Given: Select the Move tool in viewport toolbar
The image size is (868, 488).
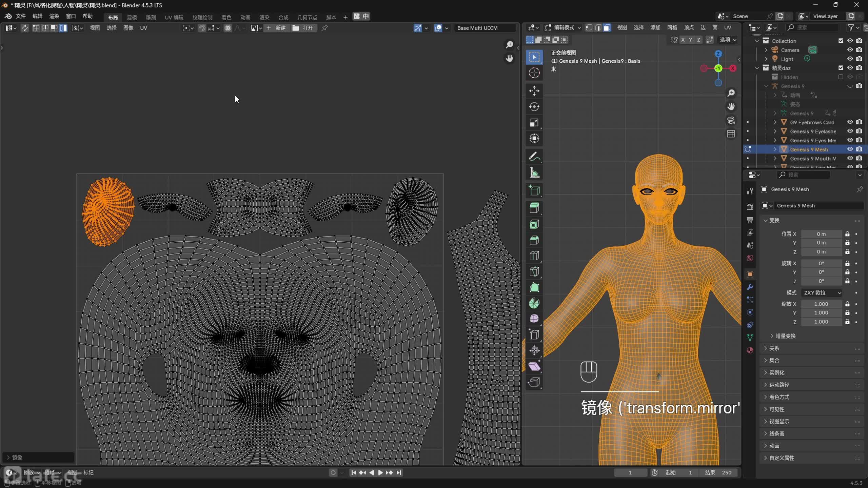Looking at the screenshot, I should click(x=534, y=90).
